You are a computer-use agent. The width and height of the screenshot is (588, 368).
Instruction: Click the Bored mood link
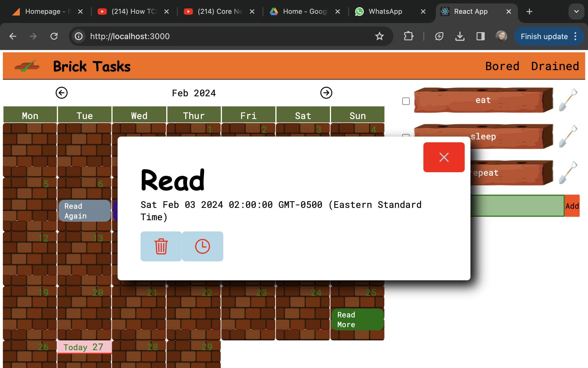502,66
